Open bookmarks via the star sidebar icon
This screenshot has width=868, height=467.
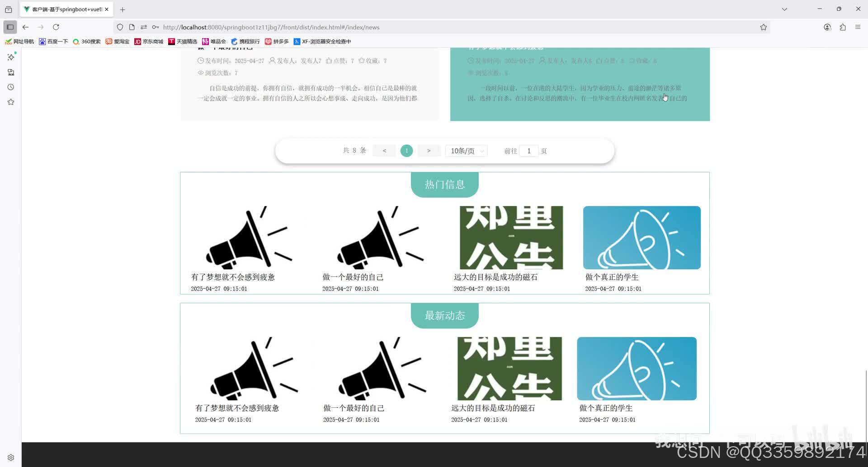tap(10, 102)
